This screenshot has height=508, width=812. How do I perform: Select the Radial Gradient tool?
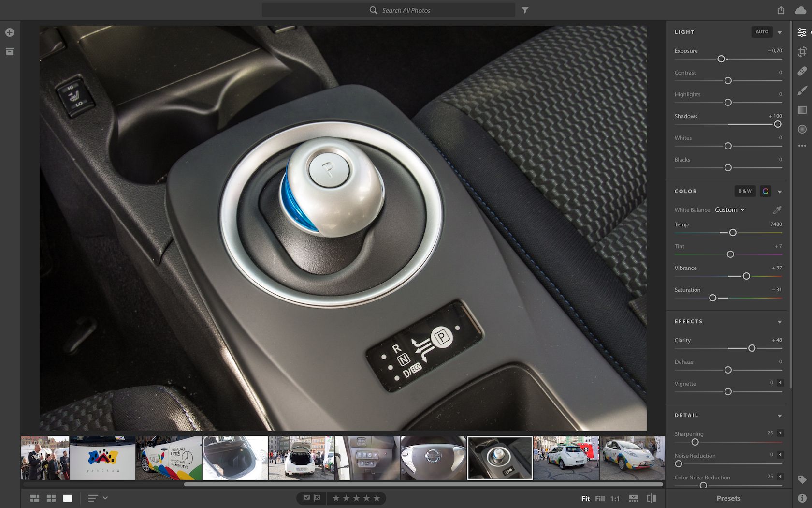pyautogui.click(x=802, y=129)
